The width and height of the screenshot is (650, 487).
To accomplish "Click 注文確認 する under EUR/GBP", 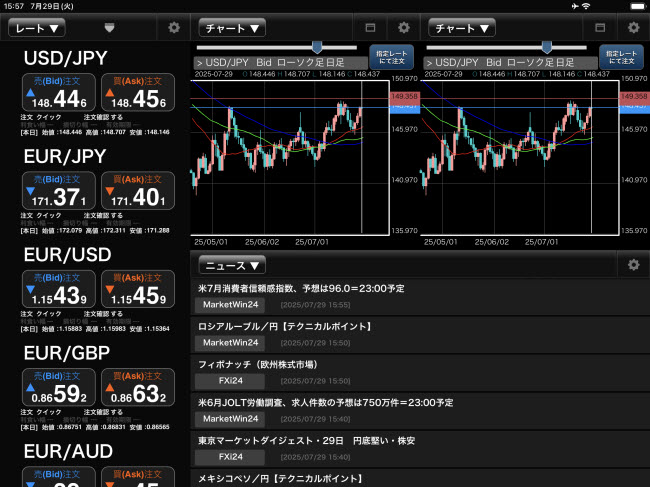I will 103,412.
